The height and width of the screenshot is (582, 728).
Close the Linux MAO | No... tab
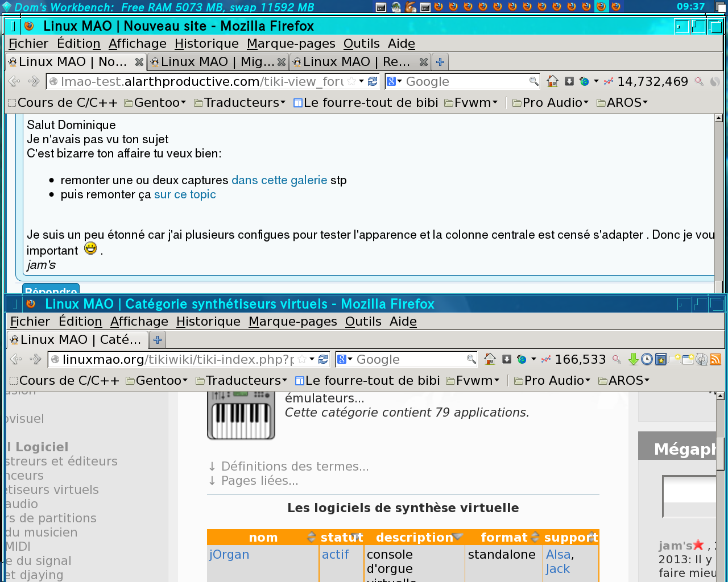[x=139, y=62]
